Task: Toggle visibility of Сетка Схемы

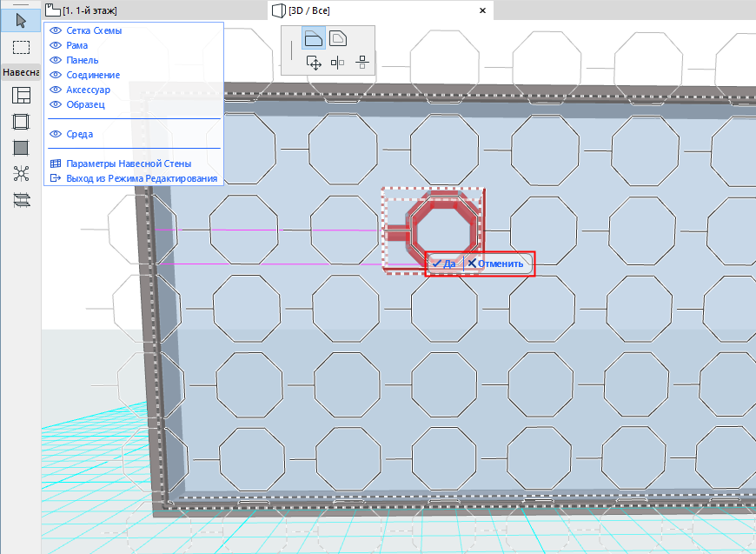Action: [x=55, y=30]
